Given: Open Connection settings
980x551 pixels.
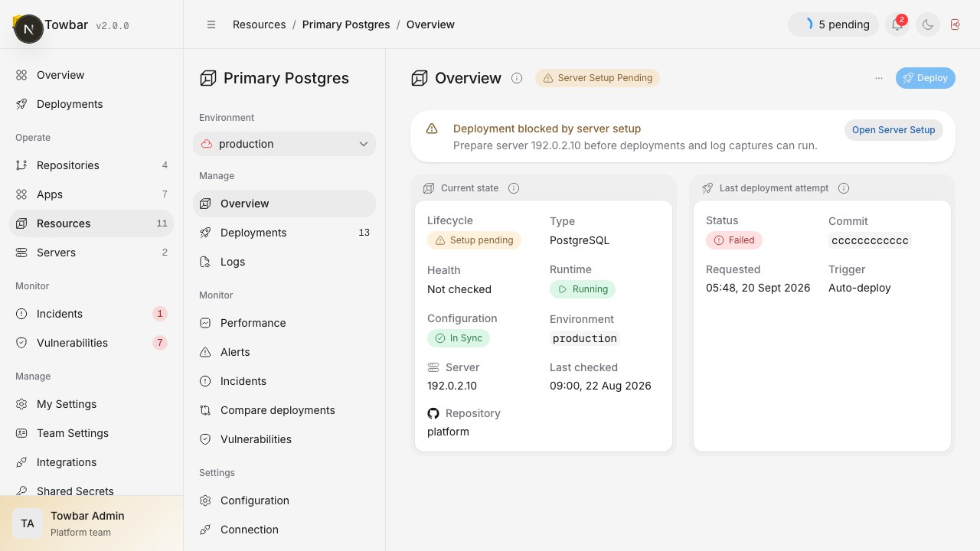Looking at the screenshot, I should 285,530.
